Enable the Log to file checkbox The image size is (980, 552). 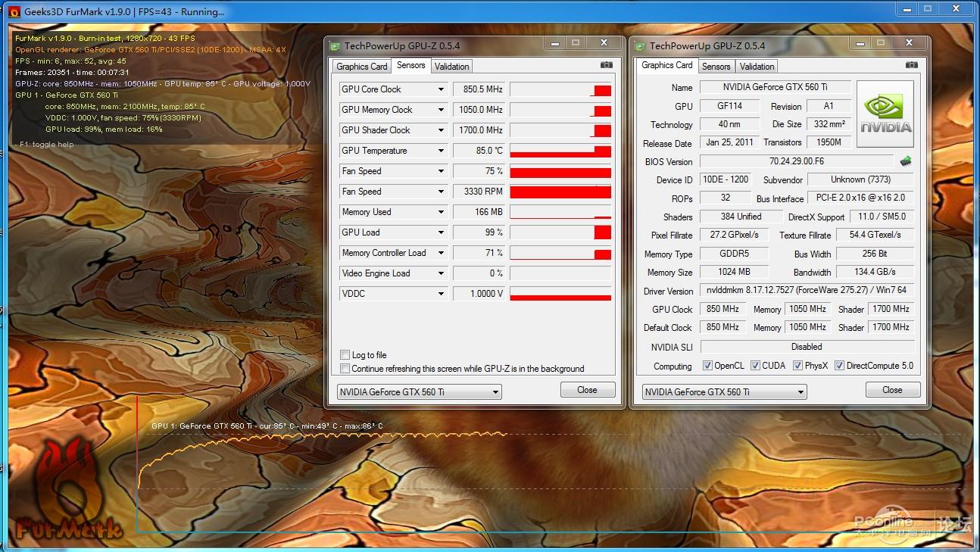pyautogui.click(x=345, y=355)
